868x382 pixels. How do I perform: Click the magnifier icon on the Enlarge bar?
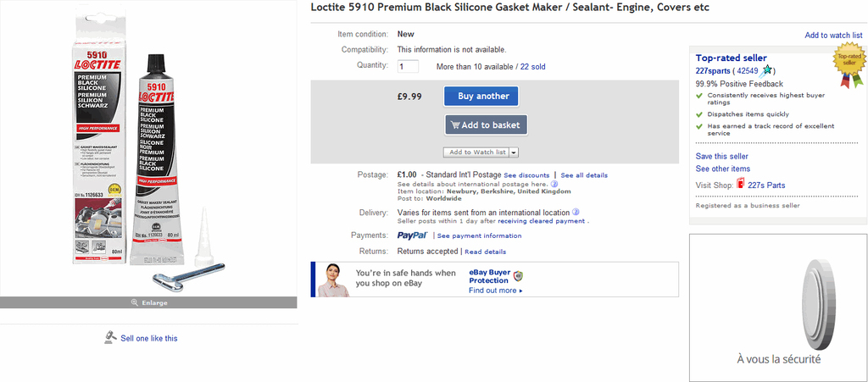coord(134,302)
